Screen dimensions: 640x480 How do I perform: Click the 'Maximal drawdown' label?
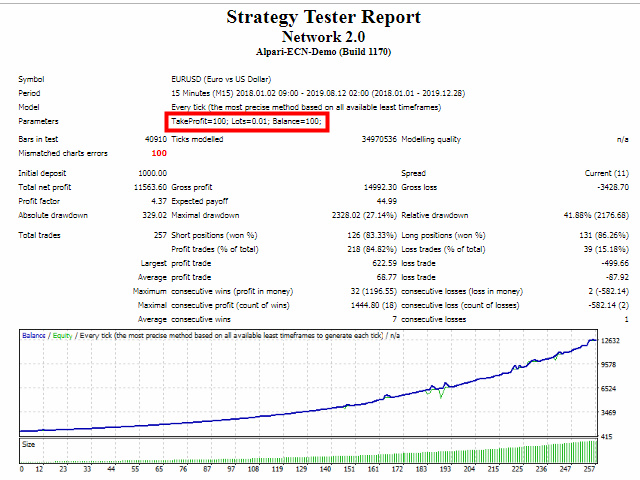(205, 215)
